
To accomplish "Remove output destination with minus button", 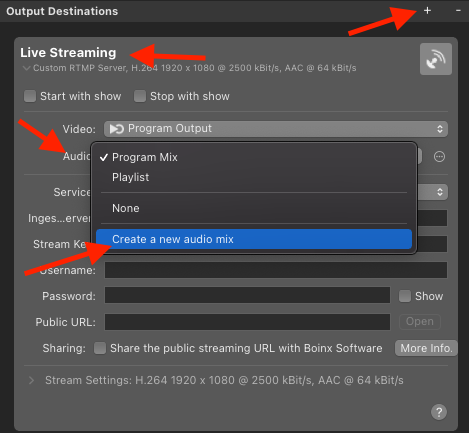I will 458,11.
